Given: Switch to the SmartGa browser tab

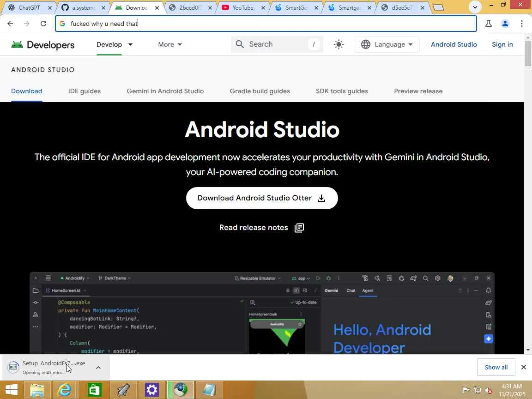Looking at the screenshot, I should 296,7.
